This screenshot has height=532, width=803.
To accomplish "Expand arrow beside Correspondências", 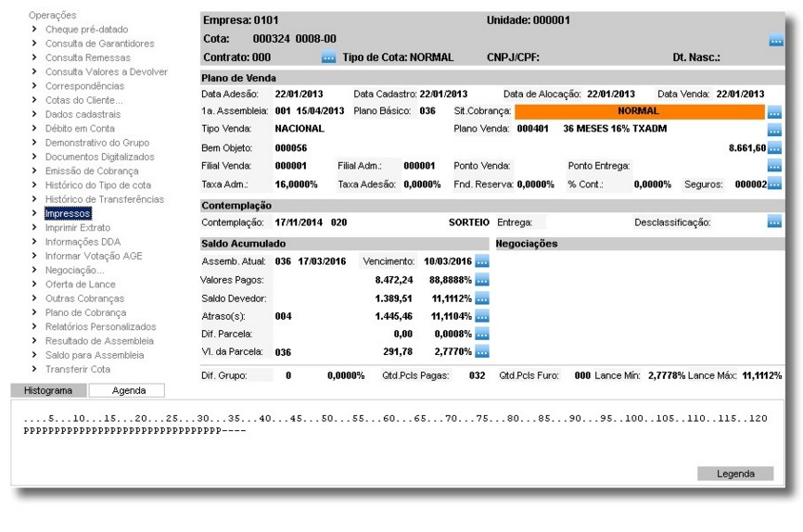I will 34,85.
